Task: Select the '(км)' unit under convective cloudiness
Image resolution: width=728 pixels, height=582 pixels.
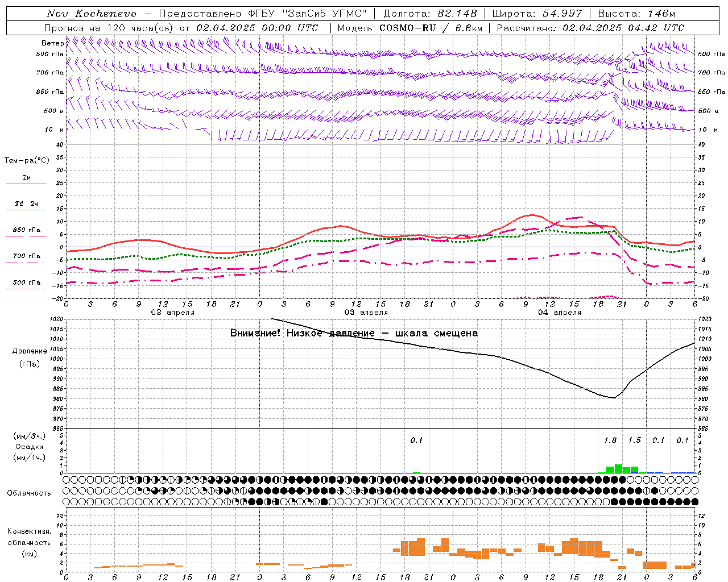Action: 30,553
